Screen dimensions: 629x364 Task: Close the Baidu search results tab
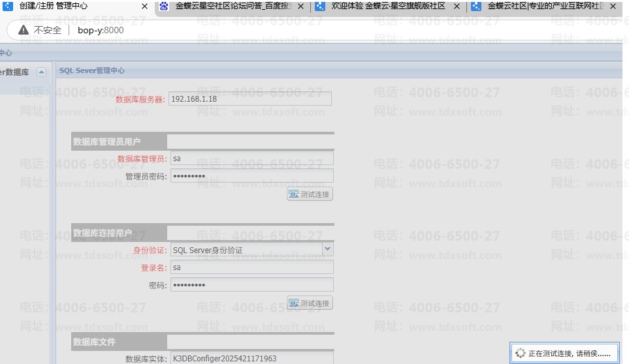(301, 7)
